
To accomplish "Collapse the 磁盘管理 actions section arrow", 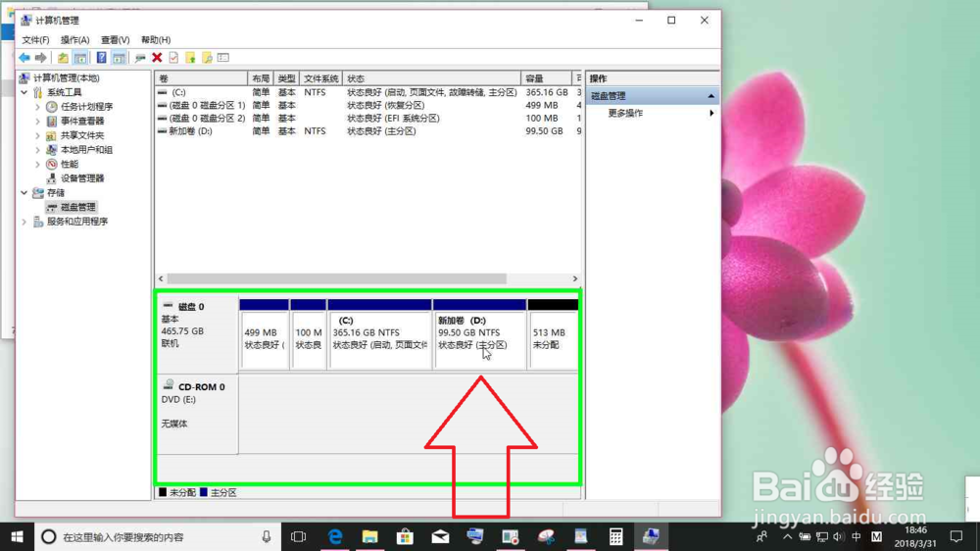I will (710, 96).
